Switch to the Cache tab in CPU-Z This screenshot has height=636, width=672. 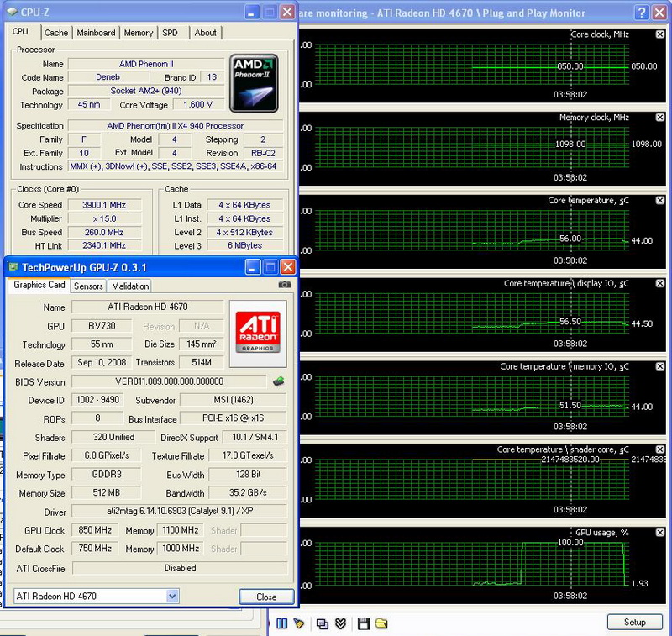56,33
